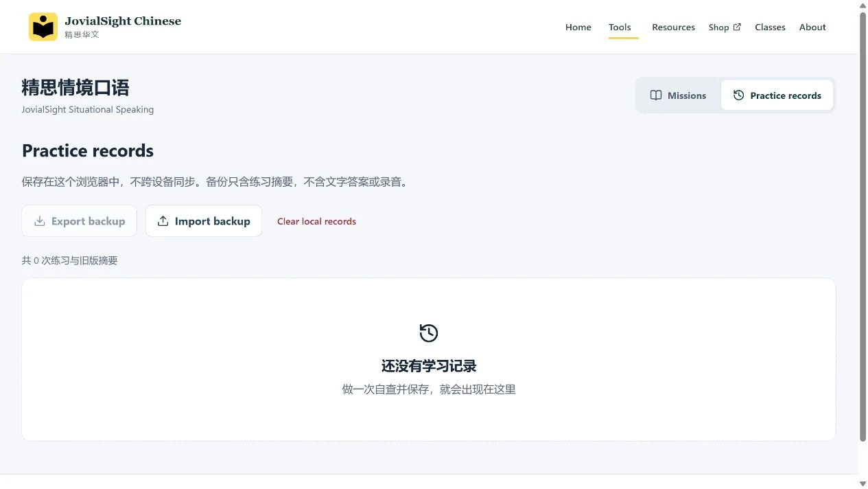
Task: Click the upload icon in Import backup
Action: coord(163,221)
